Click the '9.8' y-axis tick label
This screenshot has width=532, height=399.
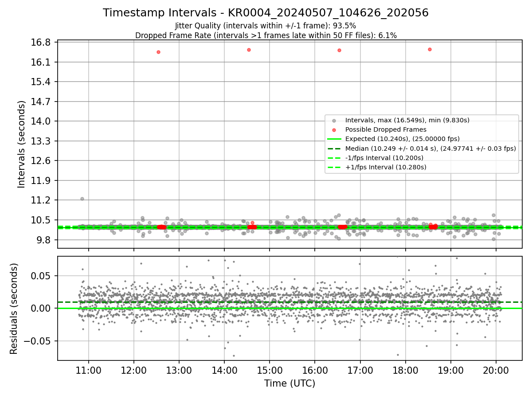coord(43,240)
